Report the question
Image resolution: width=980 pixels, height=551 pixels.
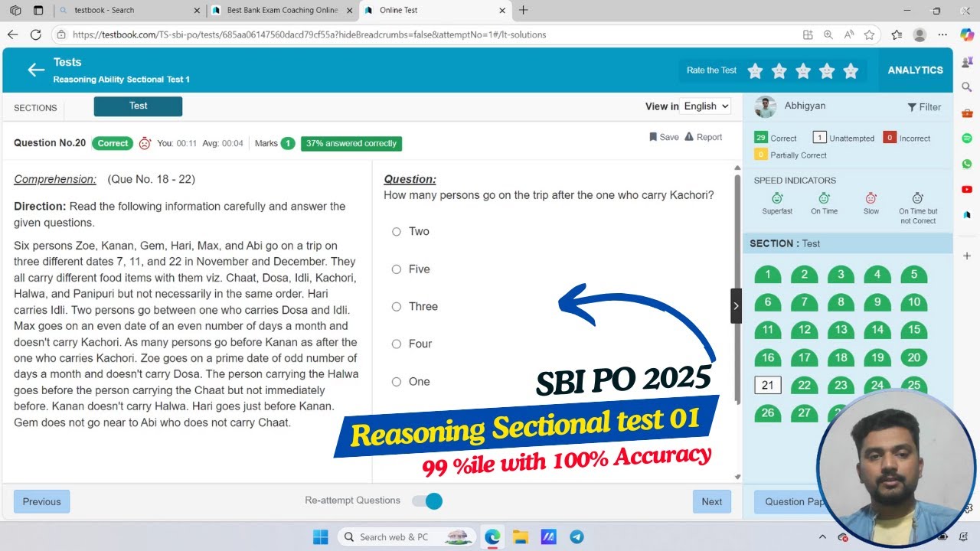tap(703, 137)
